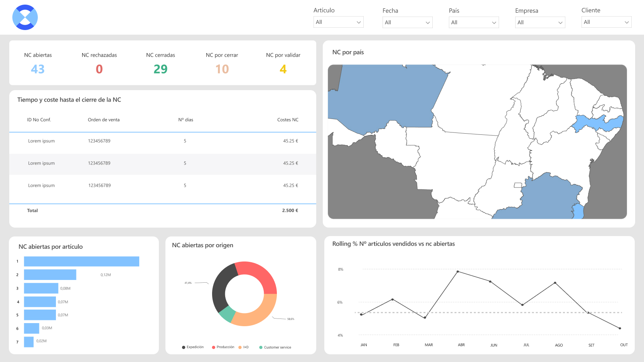Open the Cliente filter dropdown

(x=607, y=22)
